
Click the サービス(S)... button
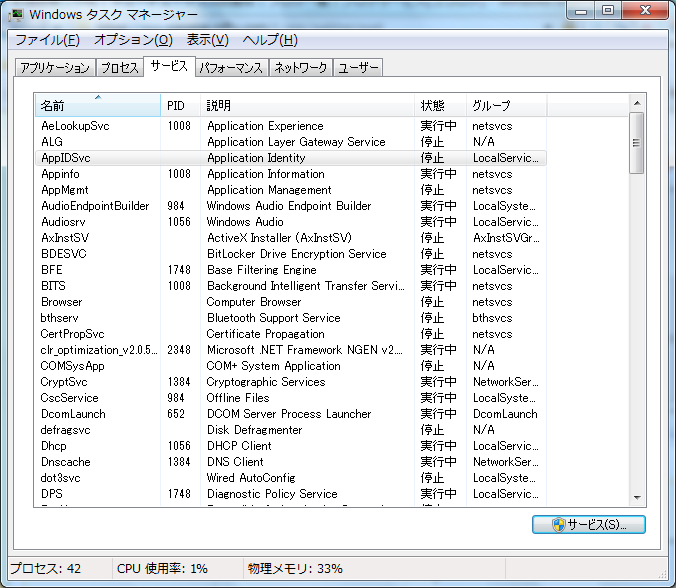[x=588, y=525]
